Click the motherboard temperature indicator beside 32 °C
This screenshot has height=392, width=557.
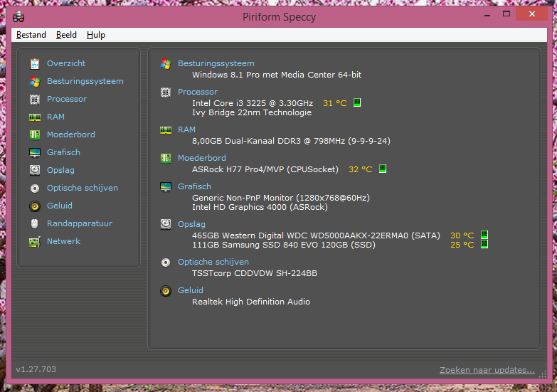pos(383,169)
